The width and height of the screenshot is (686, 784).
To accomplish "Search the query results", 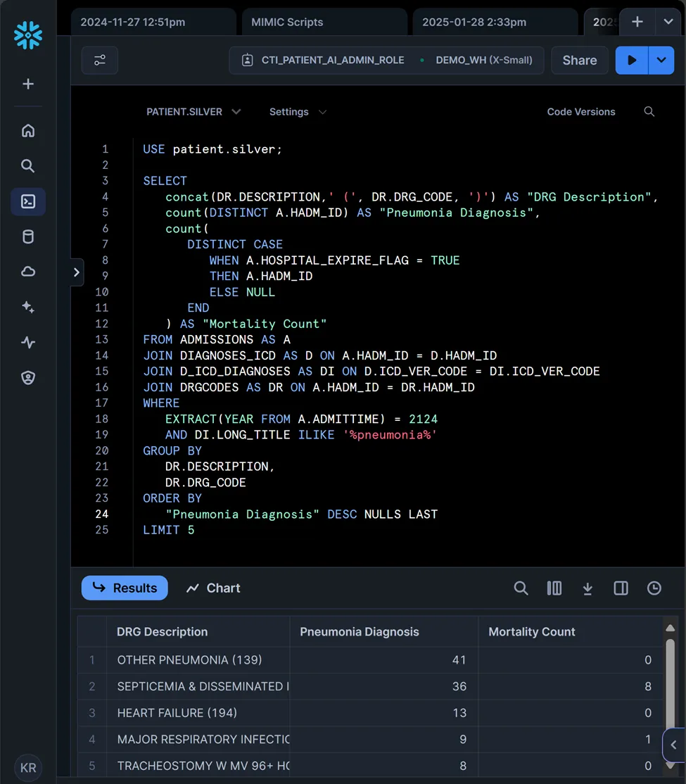I will coord(521,588).
